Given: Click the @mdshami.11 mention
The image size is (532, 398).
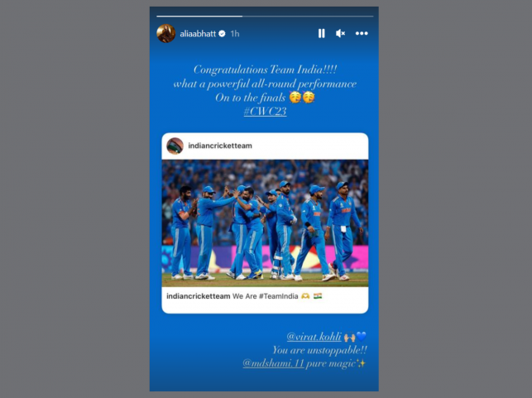Looking at the screenshot, I should (x=274, y=363).
